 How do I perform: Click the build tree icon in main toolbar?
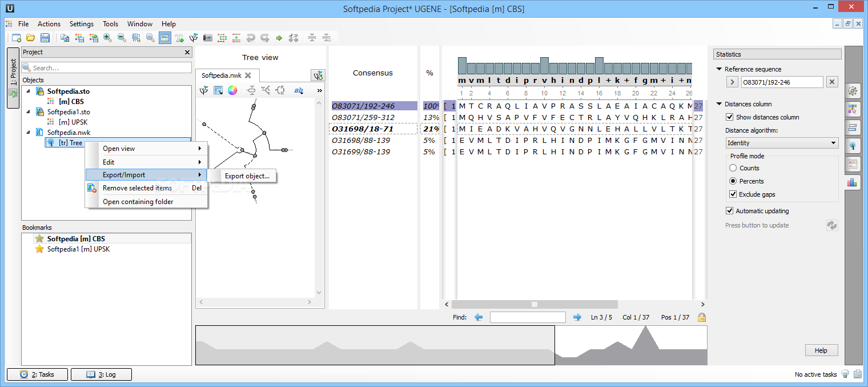(x=194, y=38)
